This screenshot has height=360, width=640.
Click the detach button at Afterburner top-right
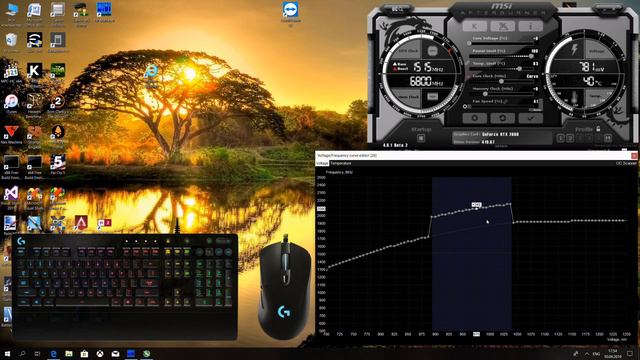[608, 9]
